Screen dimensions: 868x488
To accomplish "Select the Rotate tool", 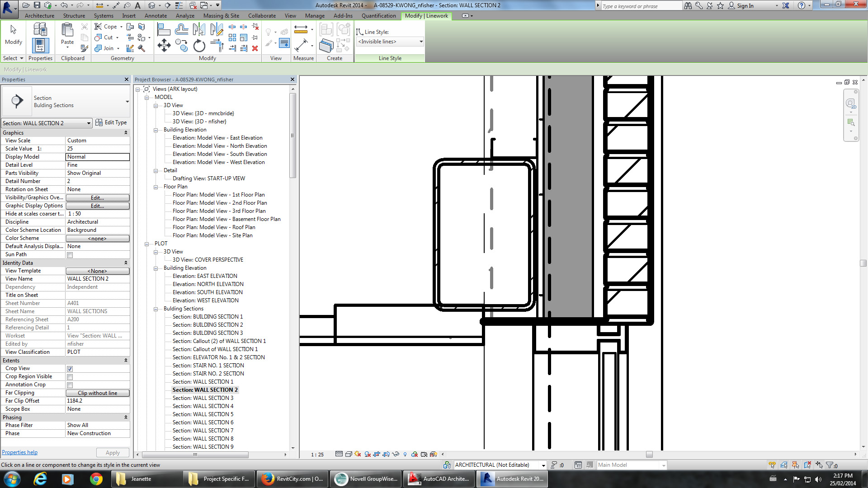I will (x=199, y=46).
